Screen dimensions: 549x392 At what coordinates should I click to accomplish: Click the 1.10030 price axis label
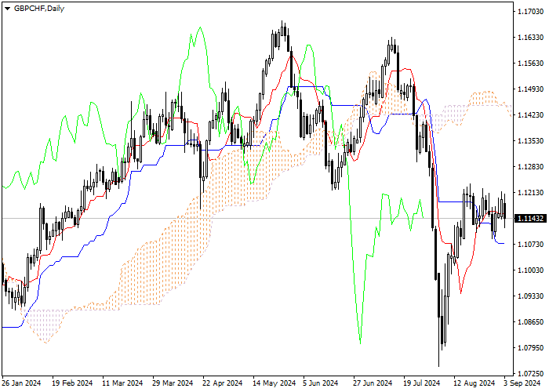coord(530,270)
